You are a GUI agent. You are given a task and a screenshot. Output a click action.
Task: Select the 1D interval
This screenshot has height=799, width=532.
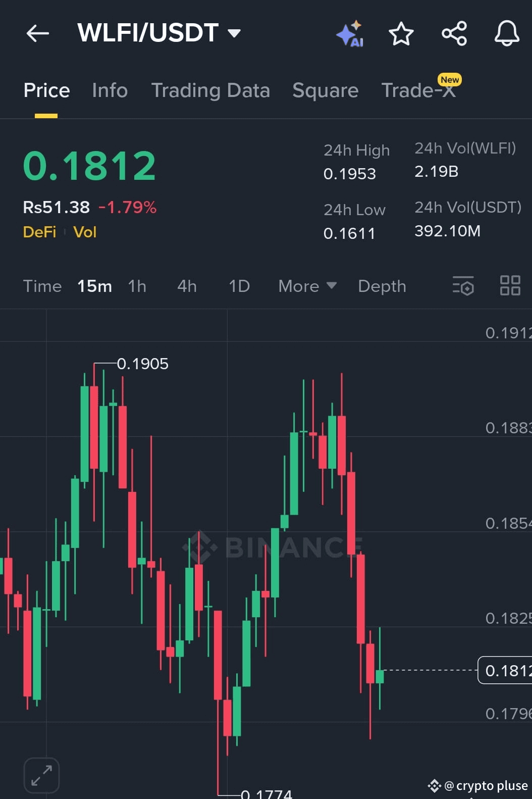point(239,286)
